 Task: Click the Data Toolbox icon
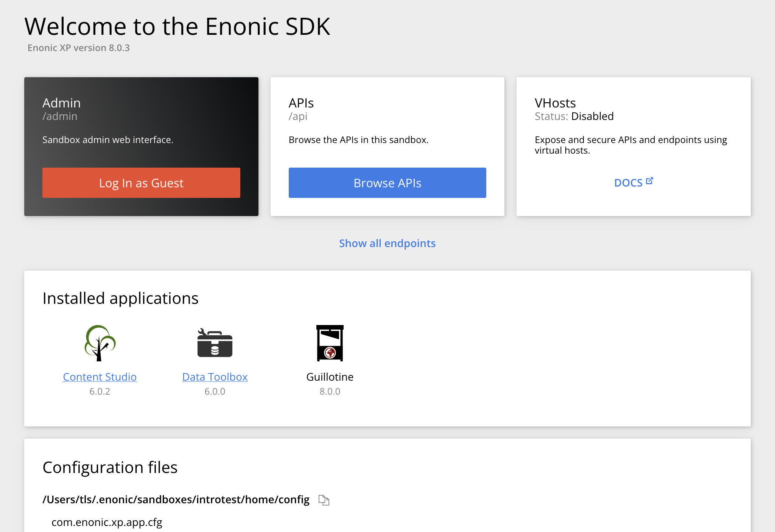point(215,343)
